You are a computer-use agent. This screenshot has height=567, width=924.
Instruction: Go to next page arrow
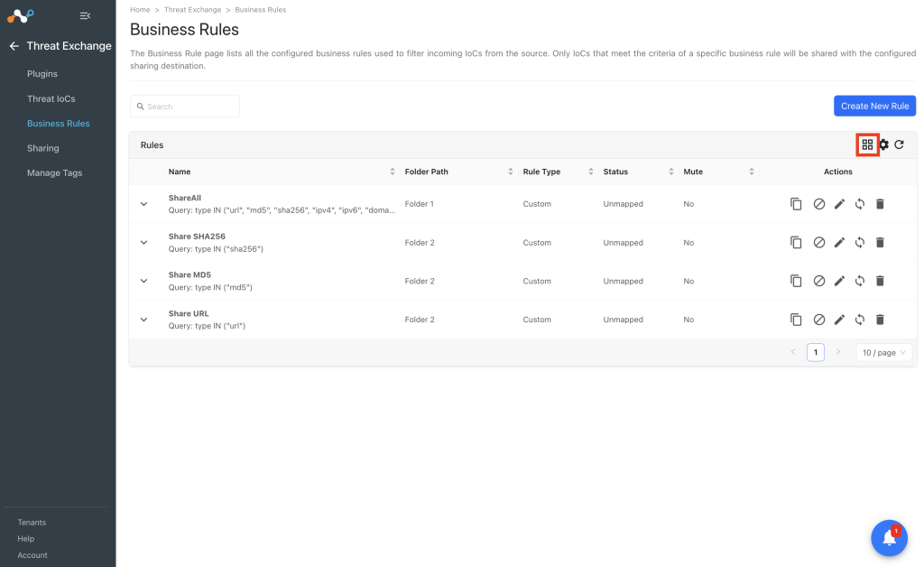tap(838, 352)
